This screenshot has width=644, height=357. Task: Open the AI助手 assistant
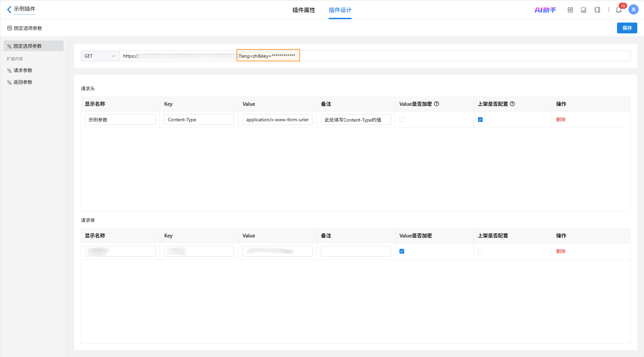coord(545,10)
